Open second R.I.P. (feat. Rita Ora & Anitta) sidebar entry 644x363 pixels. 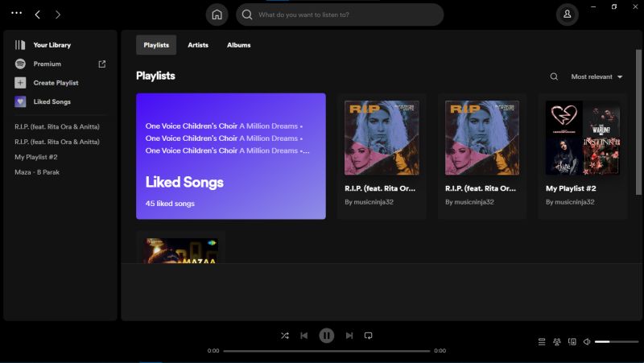tap(57, 142)
